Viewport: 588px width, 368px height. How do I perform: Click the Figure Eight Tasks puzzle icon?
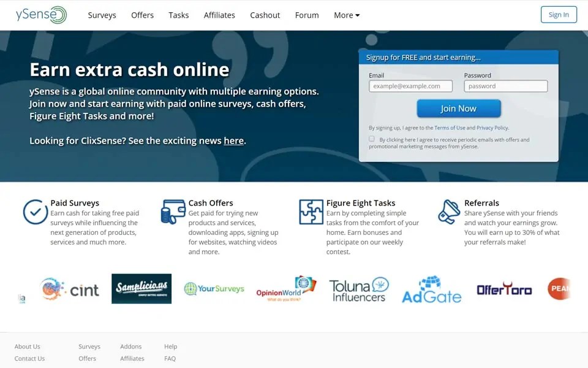click(x=311, y=210)
